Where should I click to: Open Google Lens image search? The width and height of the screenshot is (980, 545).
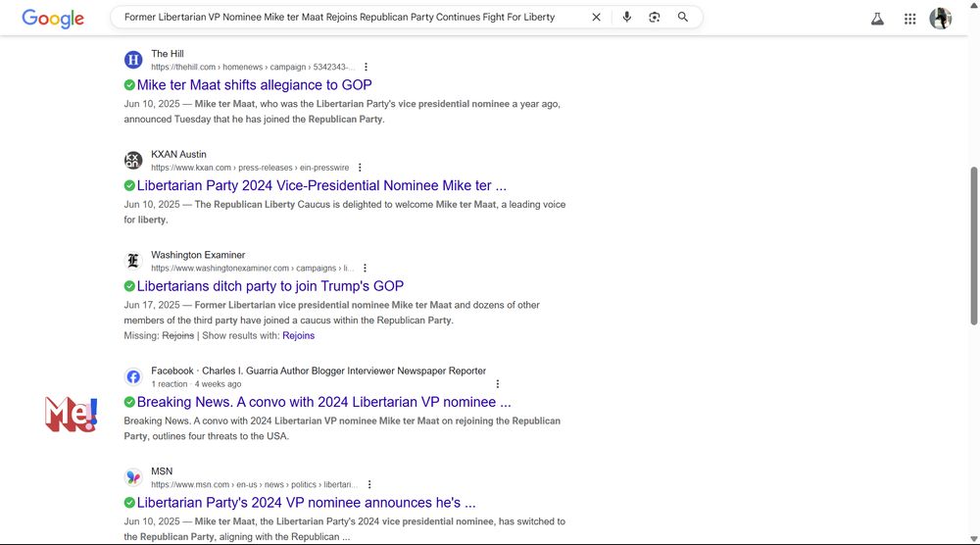655,18
